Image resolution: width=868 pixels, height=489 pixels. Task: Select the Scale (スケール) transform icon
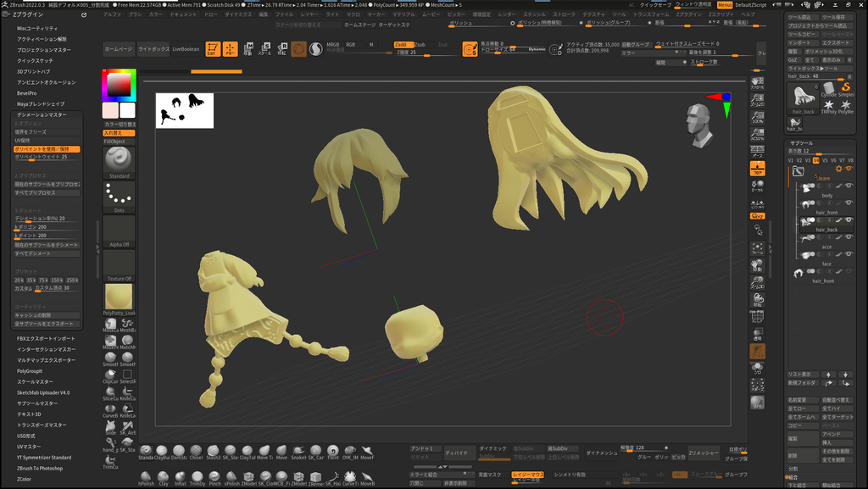pyautogui.click(x=265, y=48)
